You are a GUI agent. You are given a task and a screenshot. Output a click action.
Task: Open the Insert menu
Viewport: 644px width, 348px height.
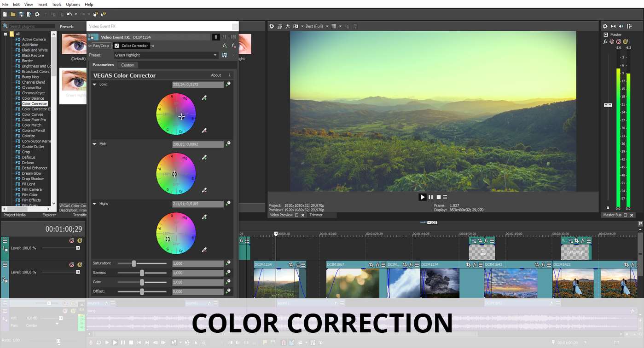point(42,4)
